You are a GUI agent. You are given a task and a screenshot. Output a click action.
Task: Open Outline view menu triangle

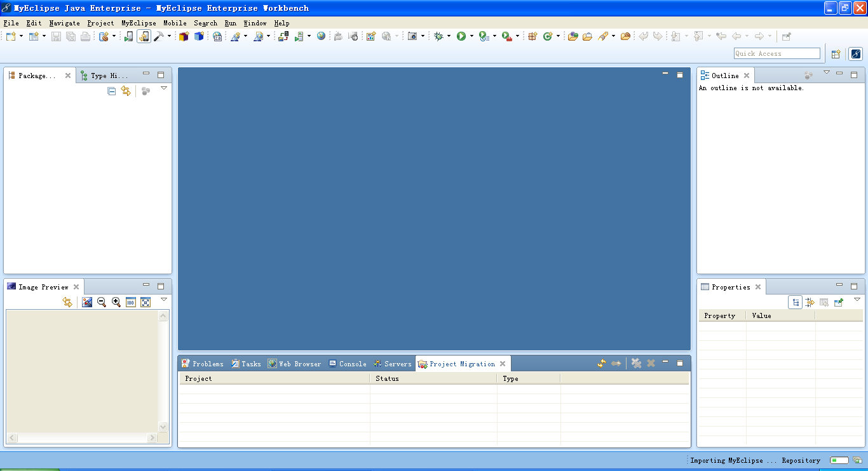click(x=827, y=72)
